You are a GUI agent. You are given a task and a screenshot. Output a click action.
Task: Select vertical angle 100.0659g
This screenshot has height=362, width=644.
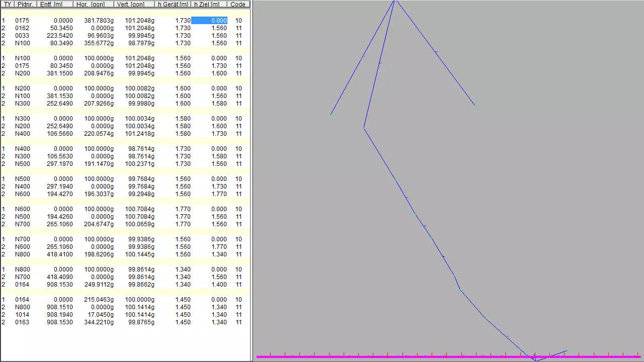(x=139, y=224)
